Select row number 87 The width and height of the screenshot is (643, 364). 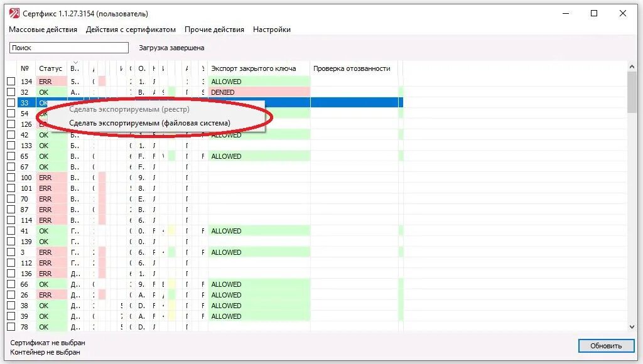(24, 210)
